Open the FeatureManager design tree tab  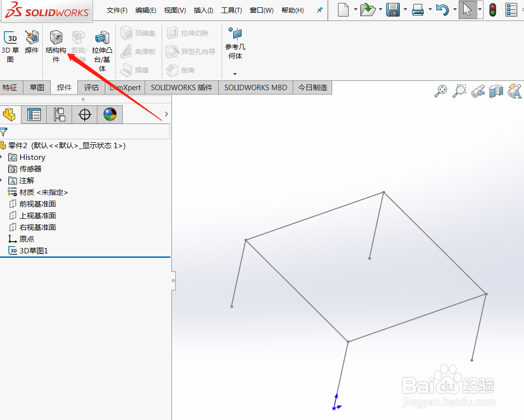pyautogui.click(x=9, y=115)
